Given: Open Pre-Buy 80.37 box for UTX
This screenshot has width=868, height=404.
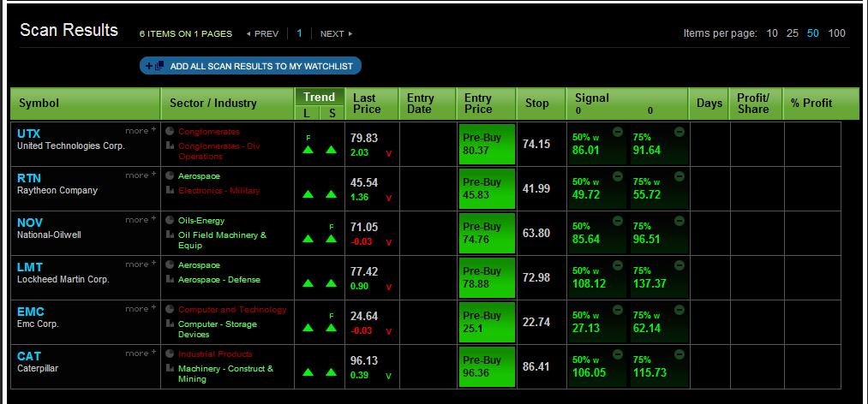Looking at the screenshot, I should click(x=488, y=145).
